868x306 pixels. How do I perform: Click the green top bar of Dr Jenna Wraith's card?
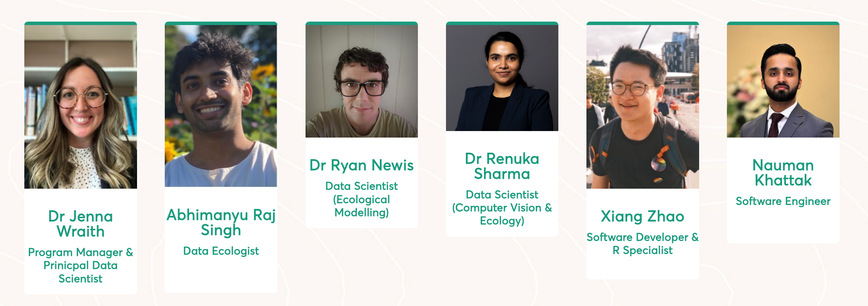coord(80,23)
